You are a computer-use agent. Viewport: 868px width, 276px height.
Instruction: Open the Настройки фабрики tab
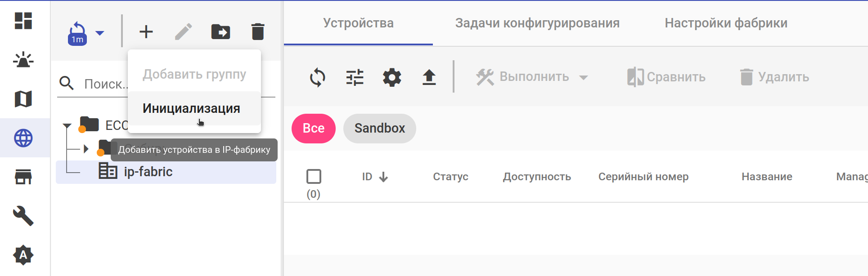pos(726,23)
